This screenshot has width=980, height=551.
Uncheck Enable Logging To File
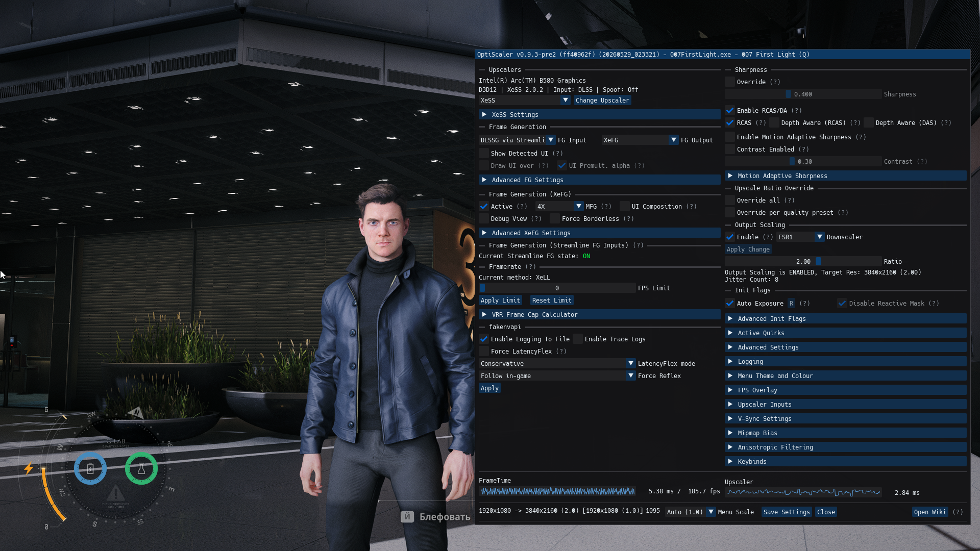coord(484,339)
